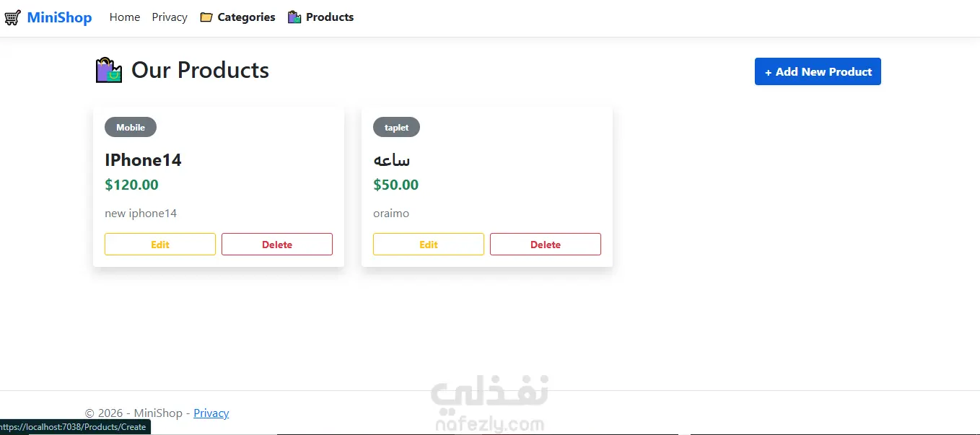
Task: Click the MiniShop shopping cart icon
Action: point(12,17)
